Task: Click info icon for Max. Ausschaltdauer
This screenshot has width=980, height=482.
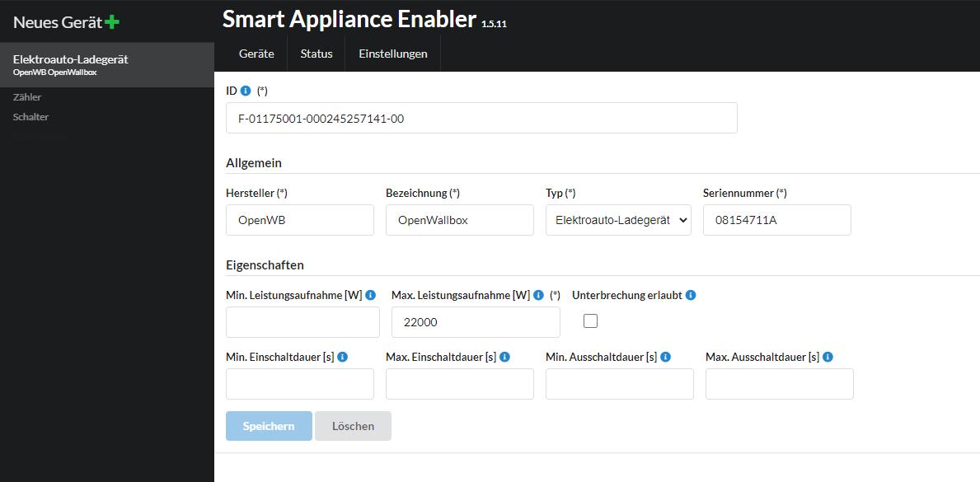Action: tap(828, 357)
